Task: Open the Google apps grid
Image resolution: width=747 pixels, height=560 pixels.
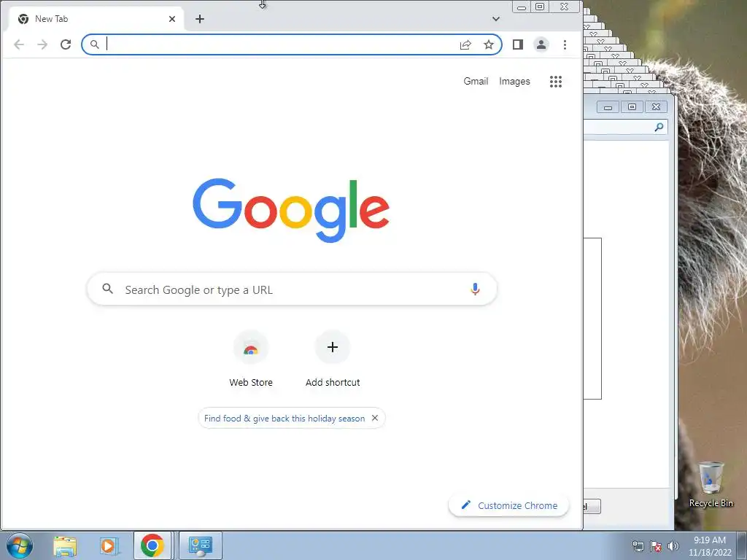Action: coord(555,82)
